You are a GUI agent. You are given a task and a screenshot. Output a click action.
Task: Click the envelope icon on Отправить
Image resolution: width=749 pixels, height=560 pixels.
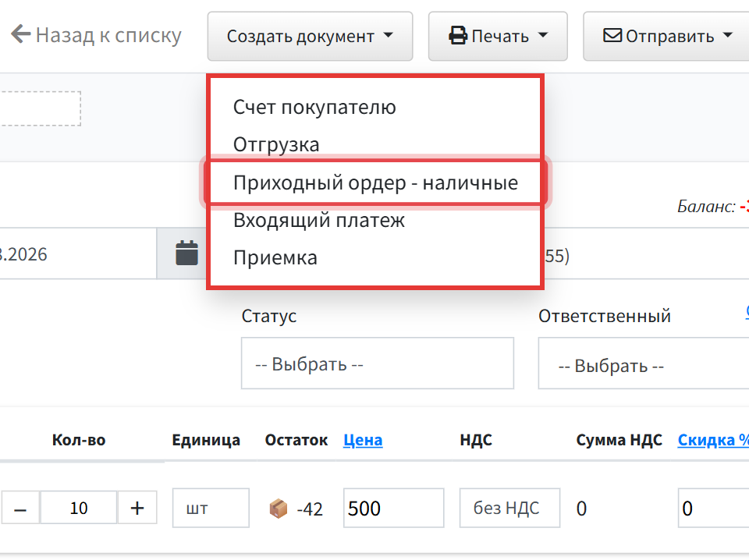[x=612, y=36]
